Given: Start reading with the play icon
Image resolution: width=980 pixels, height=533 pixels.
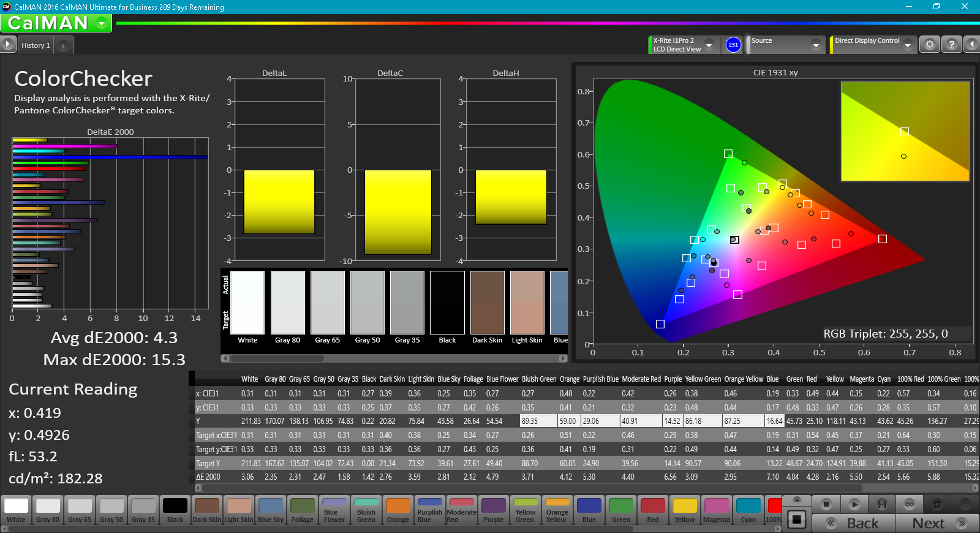Looking at the screenshot, I should [x=854, y=504].
